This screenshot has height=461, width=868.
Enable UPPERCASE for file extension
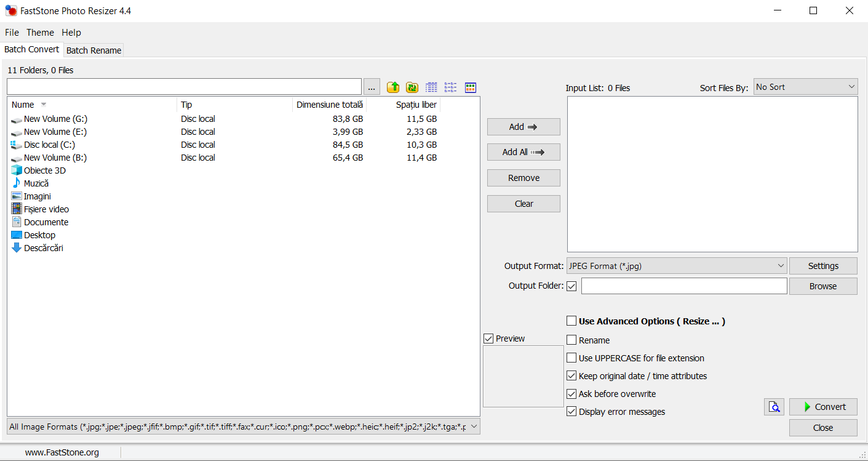571,358
